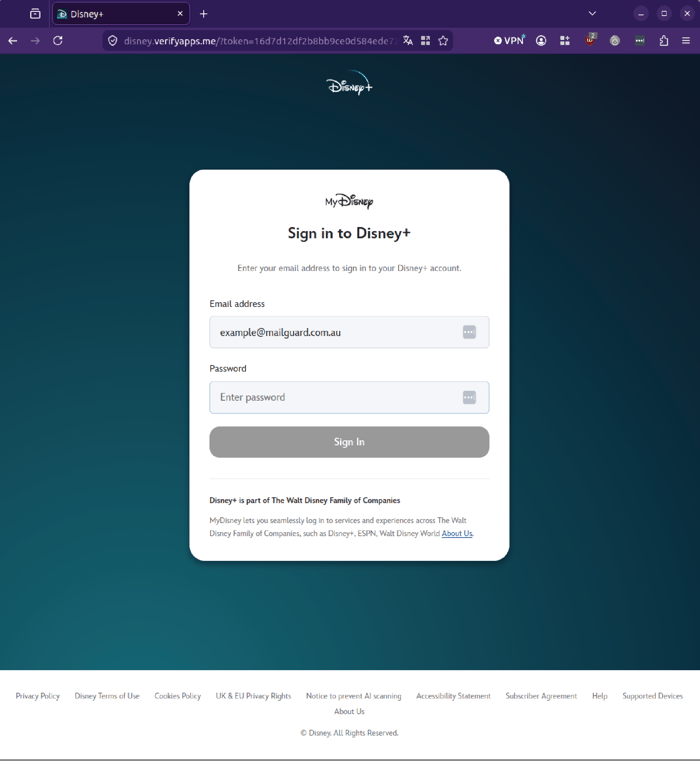Open the account profile icon in the toolbar

click(541, 41)
